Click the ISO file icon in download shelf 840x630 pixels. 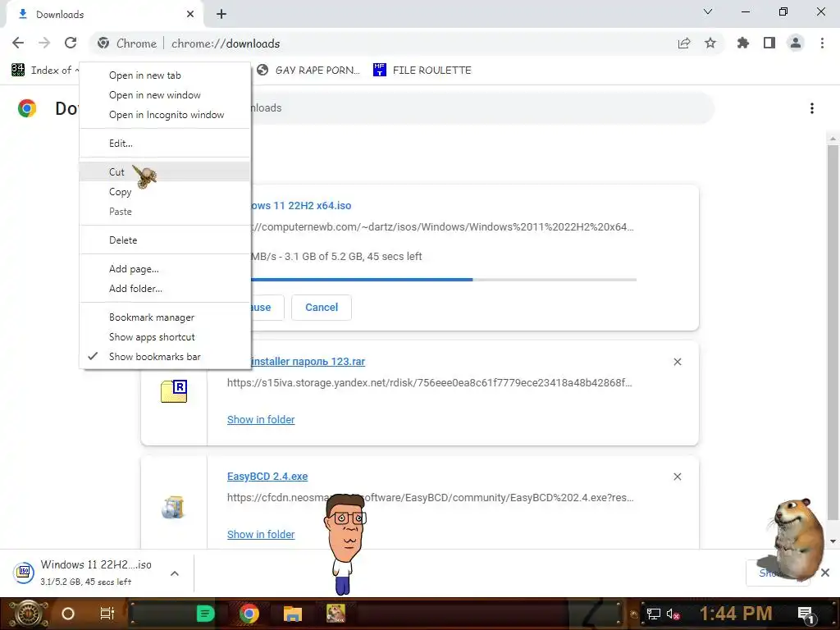(24, 573)
